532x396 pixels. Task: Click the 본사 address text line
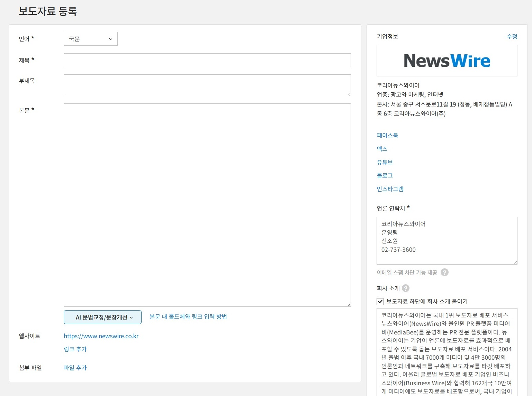444,109
